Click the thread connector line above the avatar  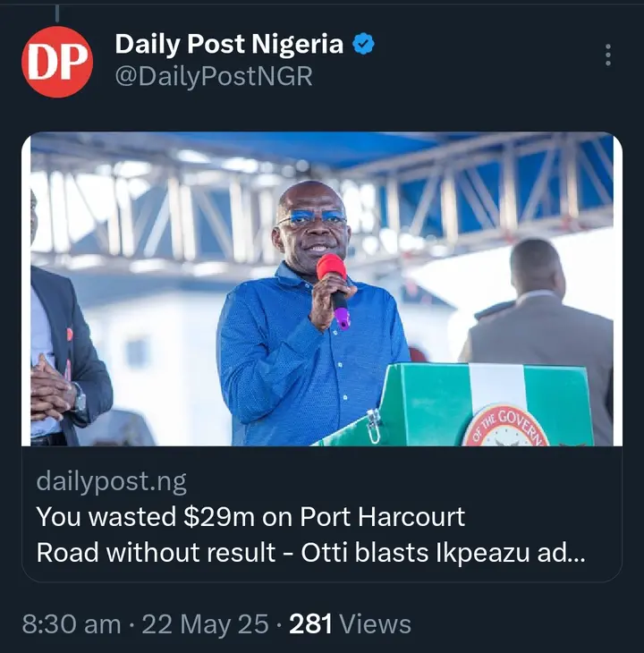[x=57, y=13]
